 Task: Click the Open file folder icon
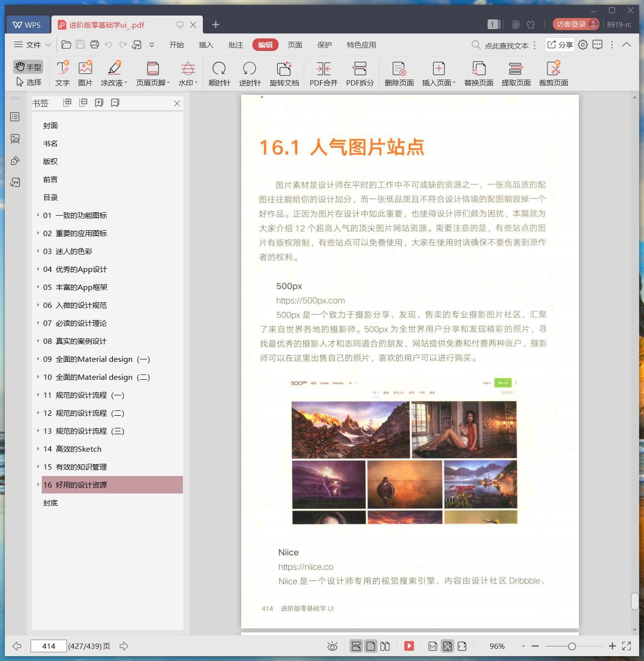(x=66, y=45)
